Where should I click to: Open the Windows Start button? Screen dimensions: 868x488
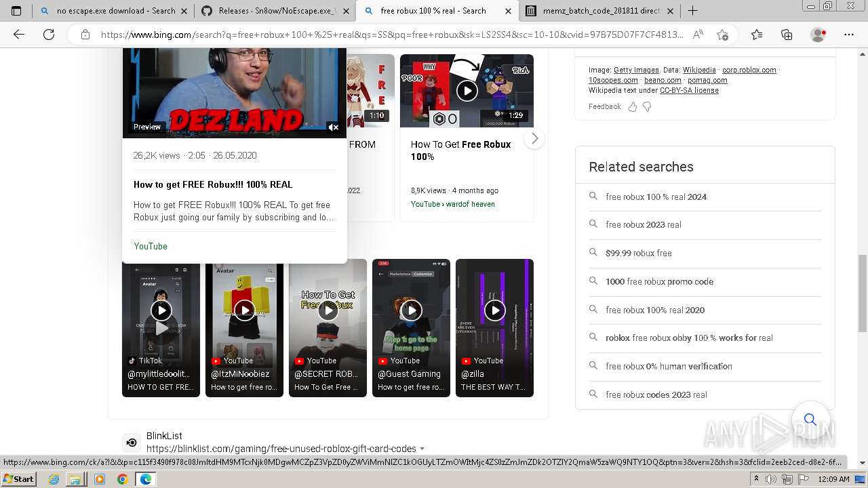coord(18,479)
